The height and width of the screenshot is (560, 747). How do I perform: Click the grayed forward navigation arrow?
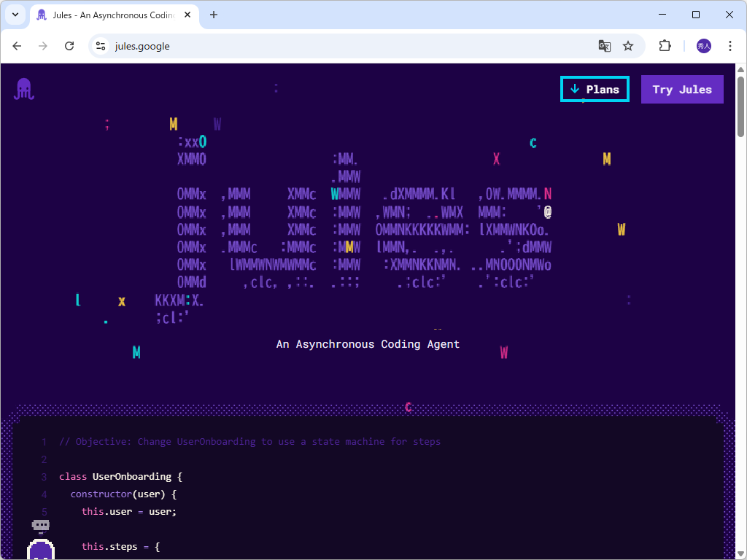(x=43, y=45)
